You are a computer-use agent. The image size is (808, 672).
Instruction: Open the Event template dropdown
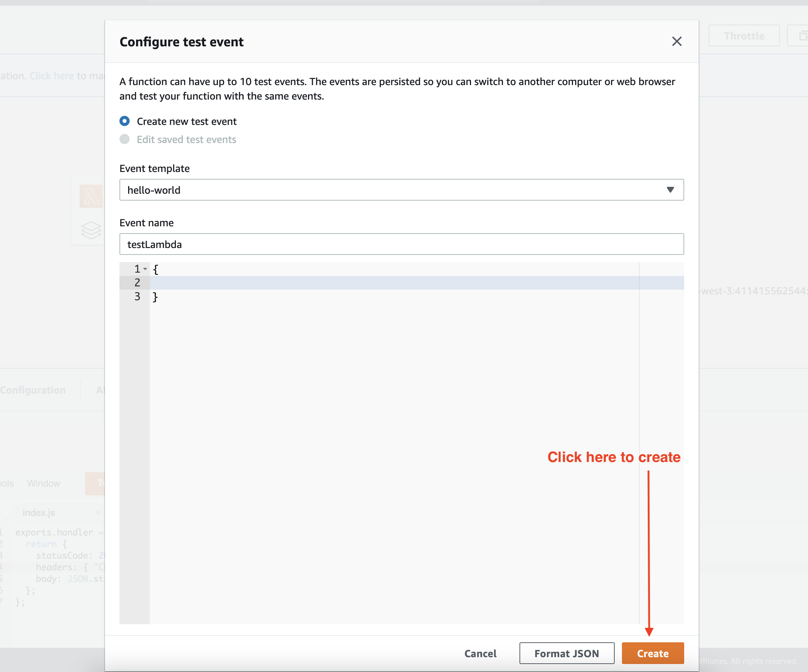coord(401,190)
